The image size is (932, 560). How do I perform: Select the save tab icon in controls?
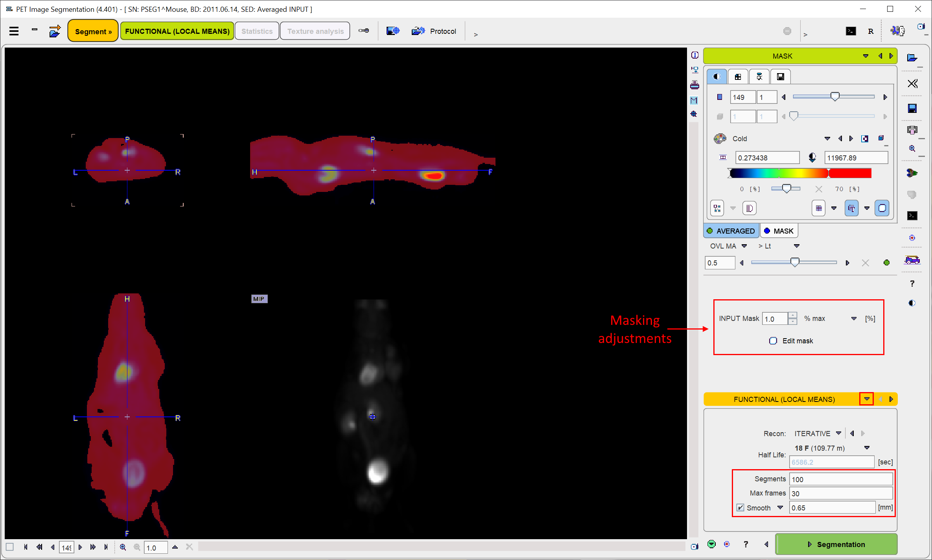click(x=781, y=77)
